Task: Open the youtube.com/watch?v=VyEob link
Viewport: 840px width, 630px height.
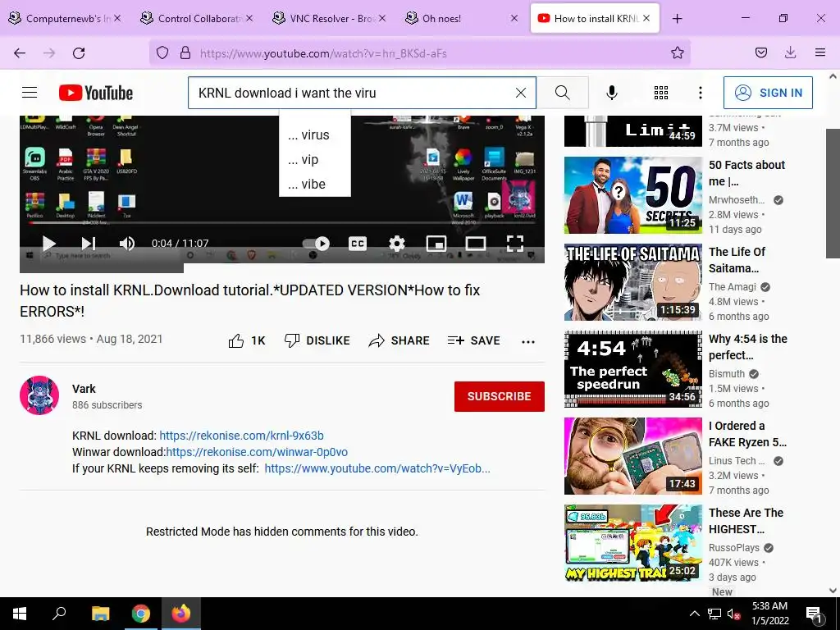Action: click(x=377, y=468)
